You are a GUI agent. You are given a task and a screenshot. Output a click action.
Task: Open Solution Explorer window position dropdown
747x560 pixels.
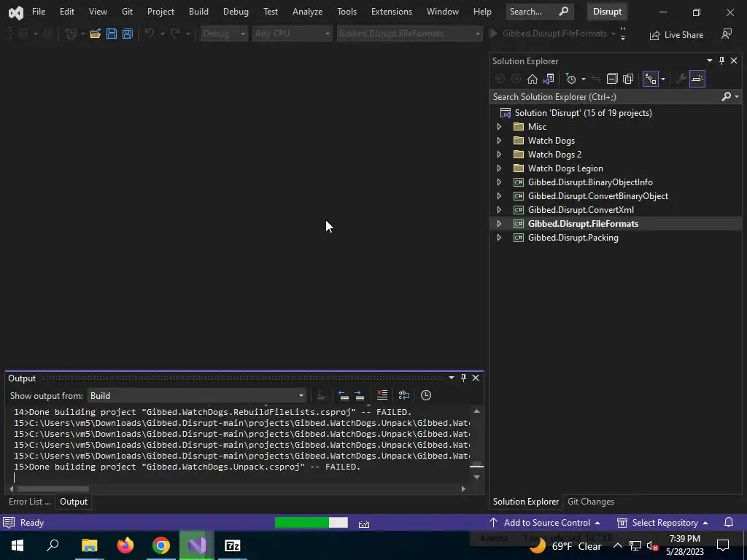pos(710,61)
